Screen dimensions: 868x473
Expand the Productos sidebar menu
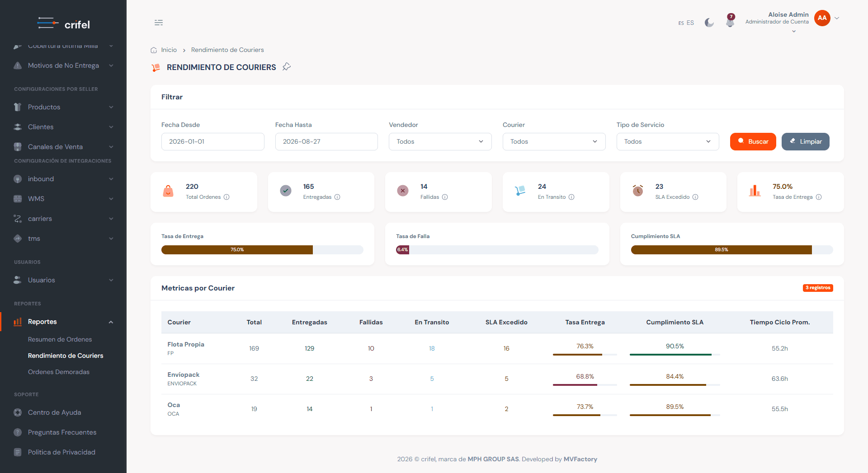[x=63, y=107]
